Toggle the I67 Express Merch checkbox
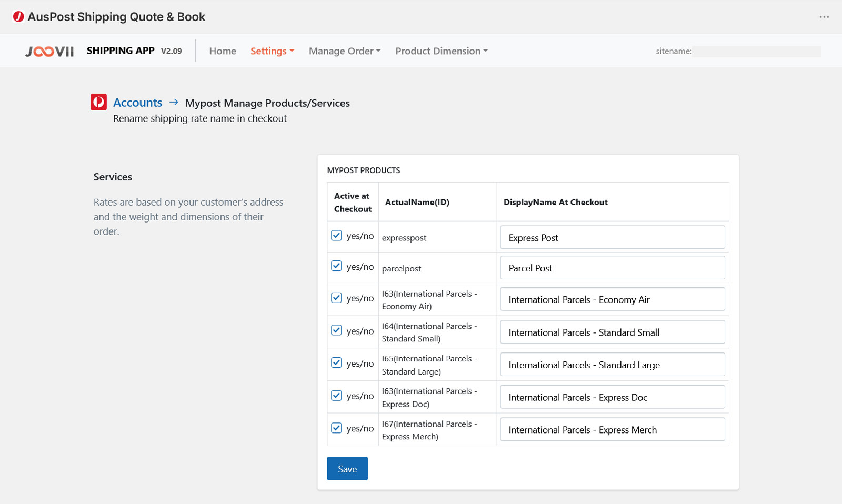Screen dimensions: 842x504 click(336, 428)
